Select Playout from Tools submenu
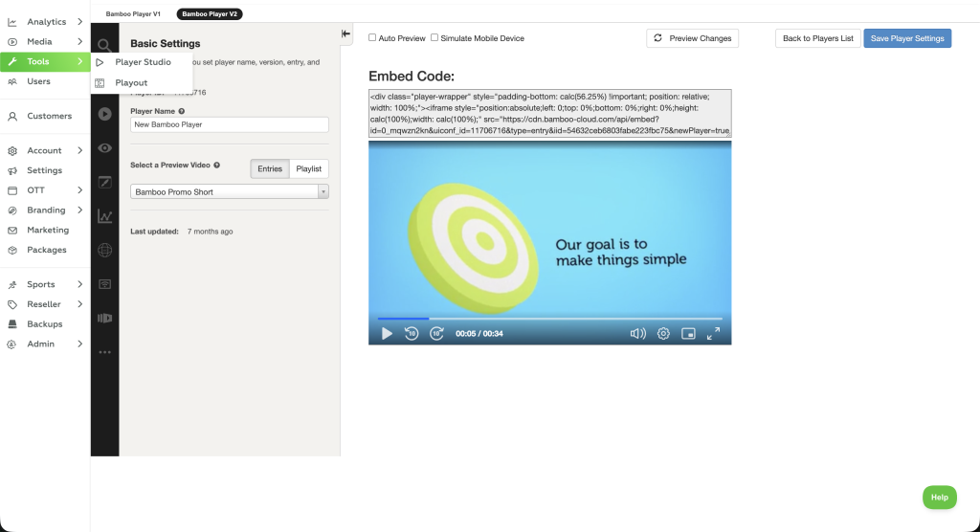Viewport: 980px width, 532px height. pyautogui.click(x=131, y=83)
